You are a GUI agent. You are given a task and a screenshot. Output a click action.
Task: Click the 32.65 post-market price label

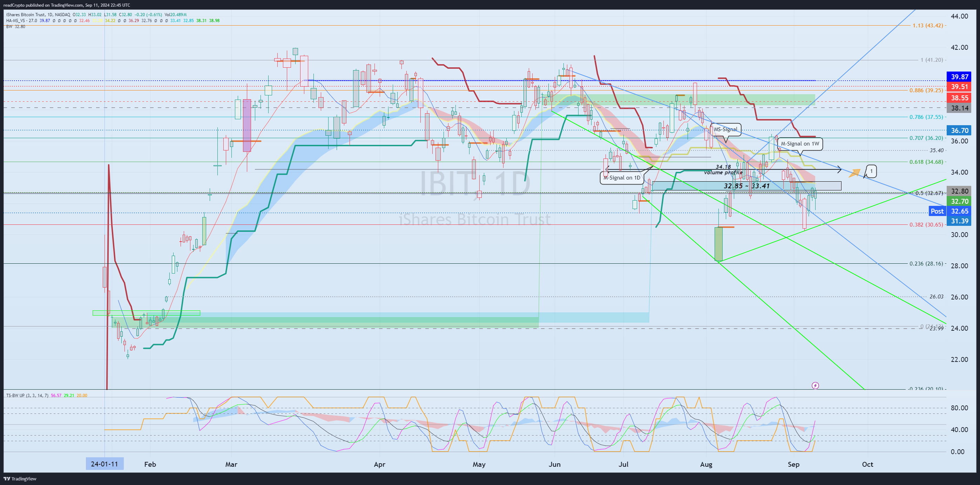pyautogui.click(x=959, y=211)
